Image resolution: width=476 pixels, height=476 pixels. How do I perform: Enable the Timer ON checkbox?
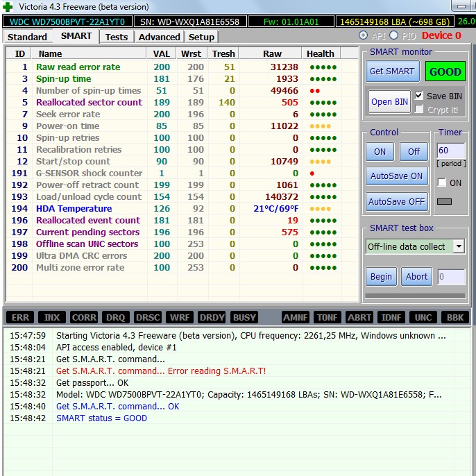442,182
